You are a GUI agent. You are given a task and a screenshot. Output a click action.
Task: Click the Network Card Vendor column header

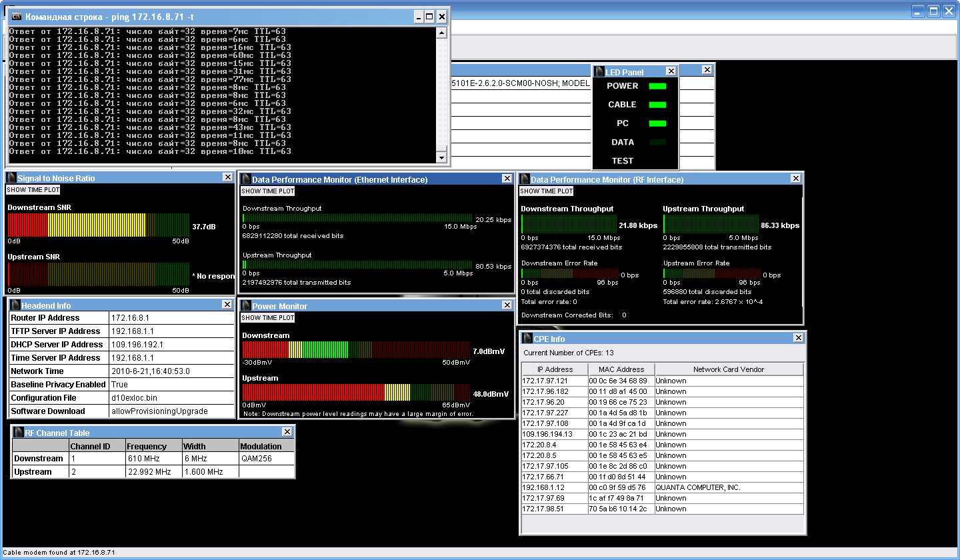[x=729, y=369]
